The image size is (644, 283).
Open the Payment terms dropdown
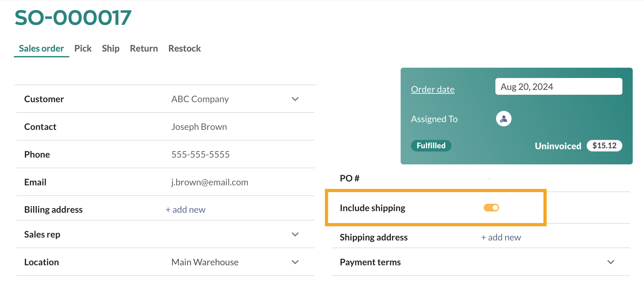click(x=481, y=262)
